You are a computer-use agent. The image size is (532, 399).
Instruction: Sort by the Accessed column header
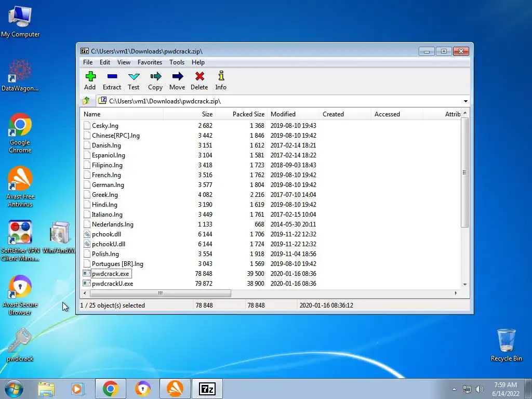[397, 114]
